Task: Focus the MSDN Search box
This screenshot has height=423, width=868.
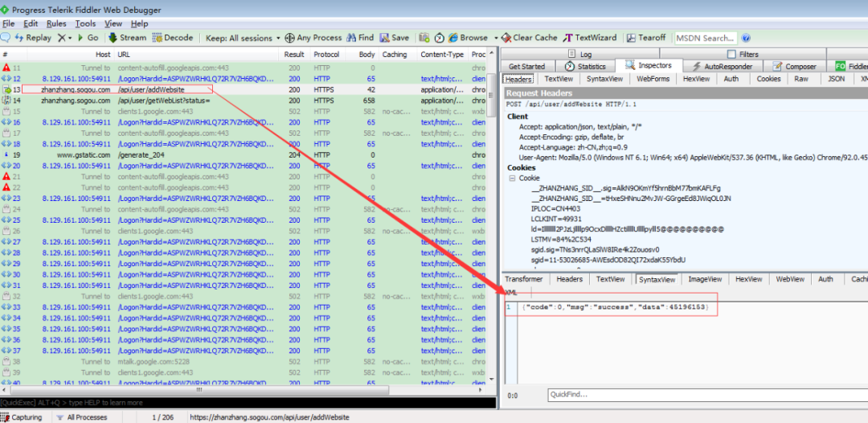Action: tap(706, 39)
